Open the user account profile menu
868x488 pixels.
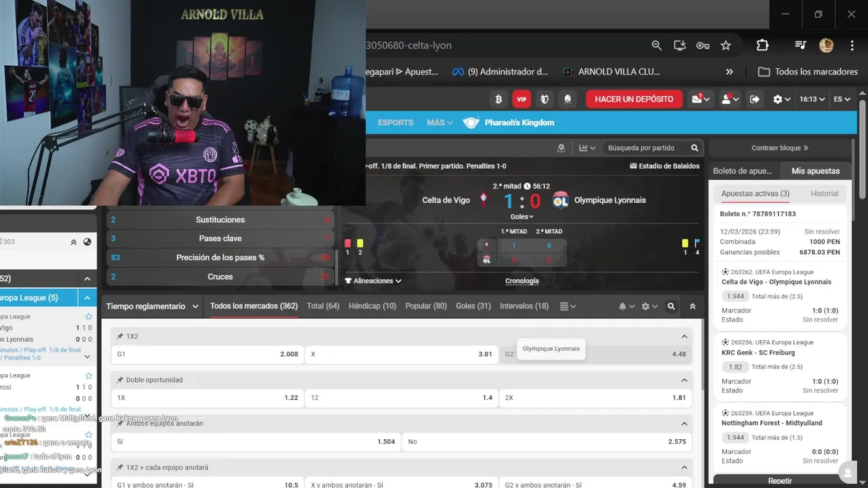[730, 99]
